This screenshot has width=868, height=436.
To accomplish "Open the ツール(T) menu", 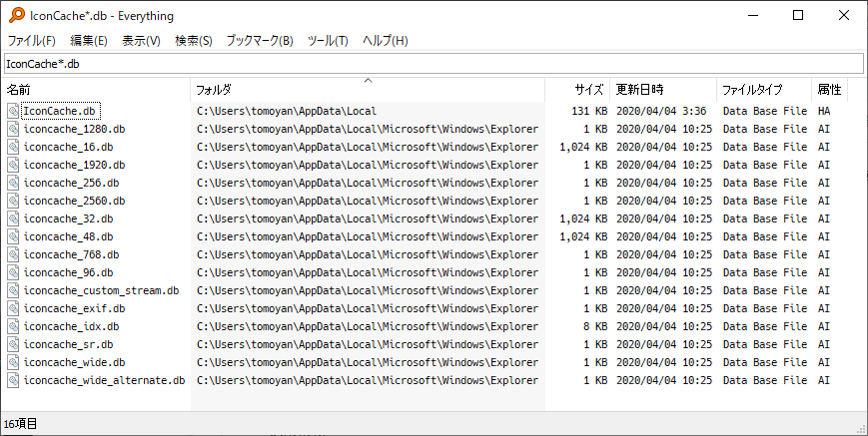I will pyautogui.click(x=328, y=40).
